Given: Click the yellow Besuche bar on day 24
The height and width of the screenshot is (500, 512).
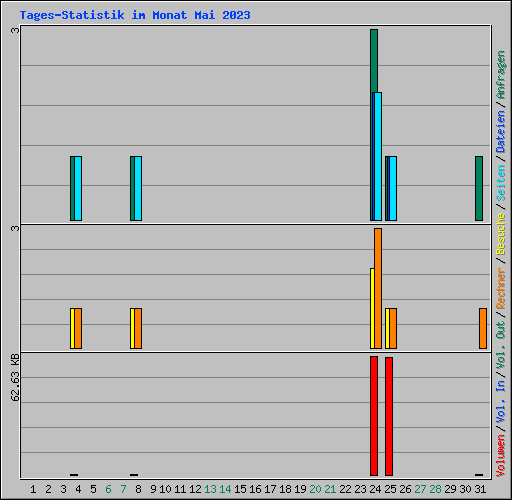Looking at the screenshot, I should [x=372, y=308].
